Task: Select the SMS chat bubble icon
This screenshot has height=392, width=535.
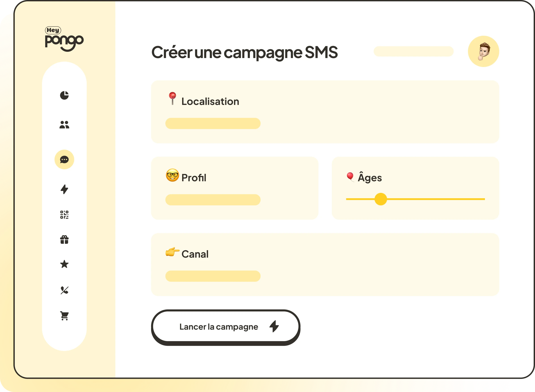Action: 64,160
